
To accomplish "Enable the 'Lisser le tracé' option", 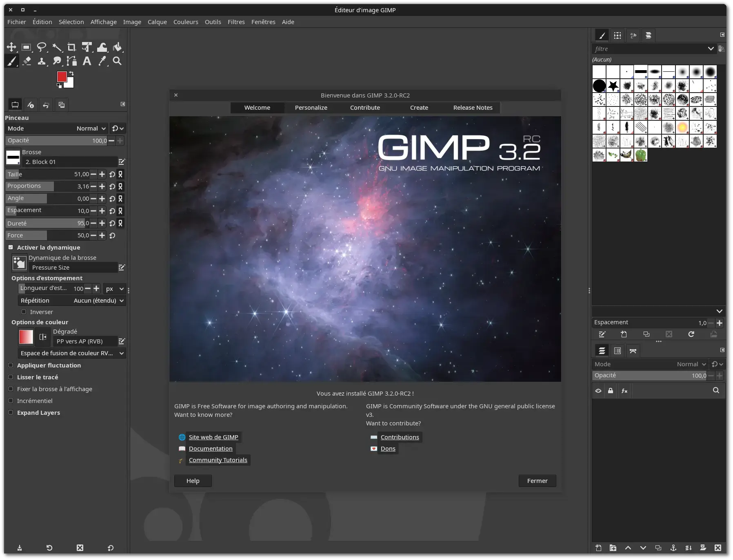I will coord(11,377).
